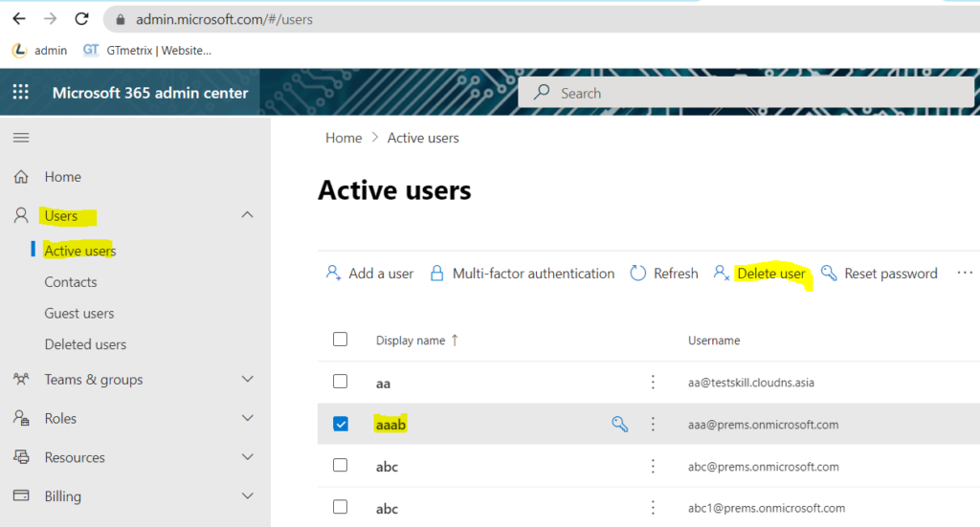Click the Users person icon in sidebar
This screenshot has height=527, width=980.
click(21, 215)
